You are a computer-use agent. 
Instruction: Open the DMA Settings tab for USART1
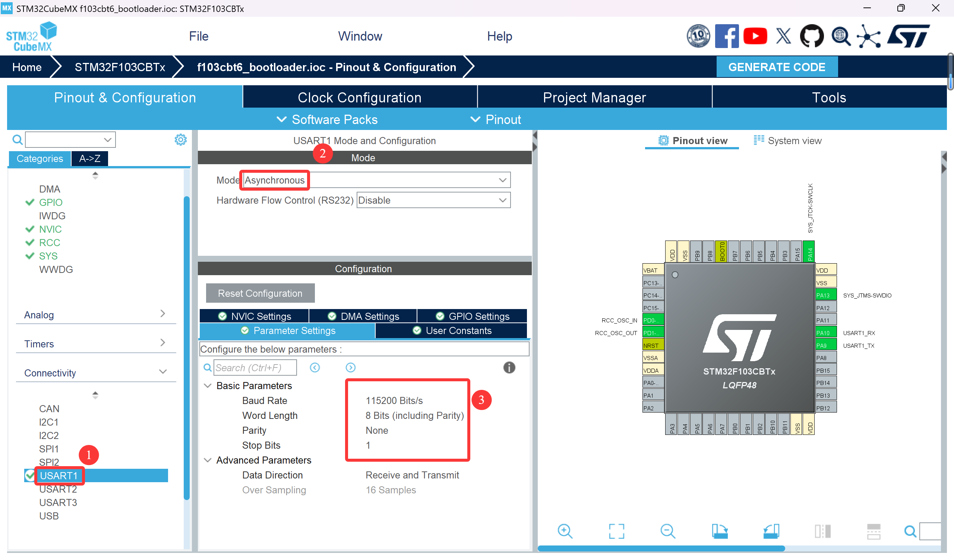click(363, 316)
